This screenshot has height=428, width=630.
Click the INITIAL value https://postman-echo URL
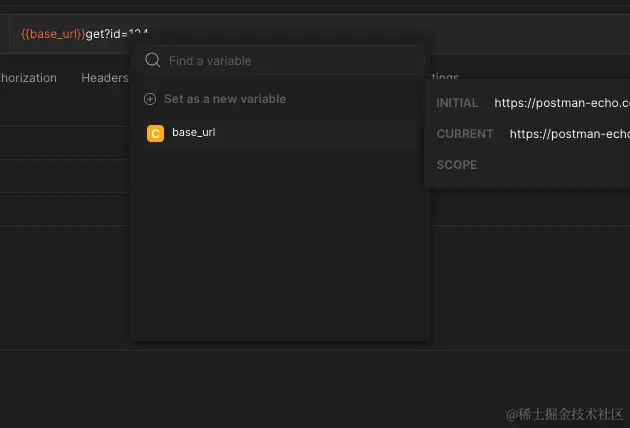[562, 103]
